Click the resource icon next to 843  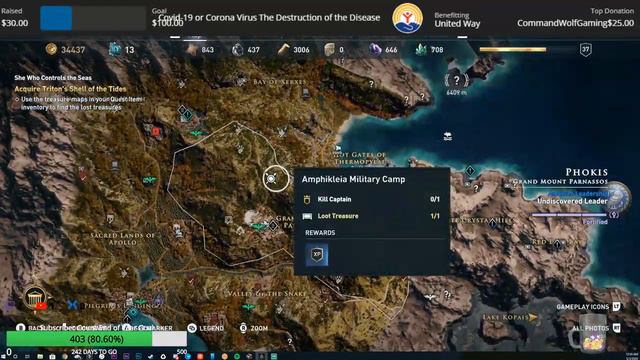[192, 49]
